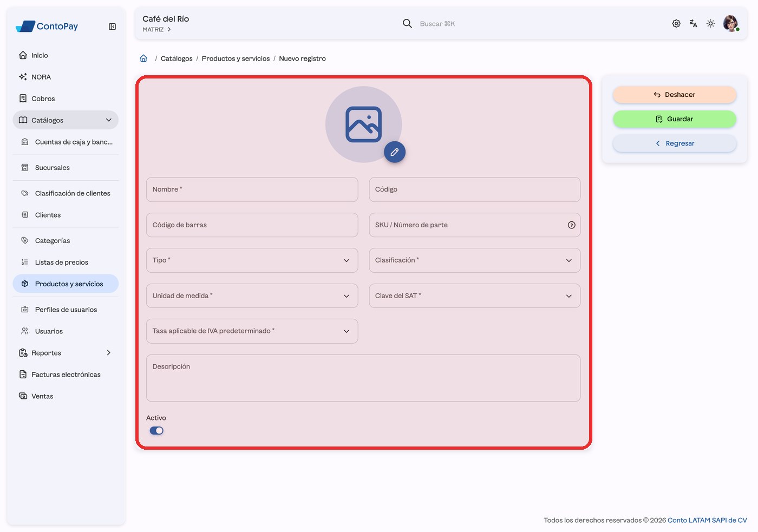This screenshot has height=532, width=758.
Task: Click the Guardar button
Action: pyautogui.click(x=675, y=119)
